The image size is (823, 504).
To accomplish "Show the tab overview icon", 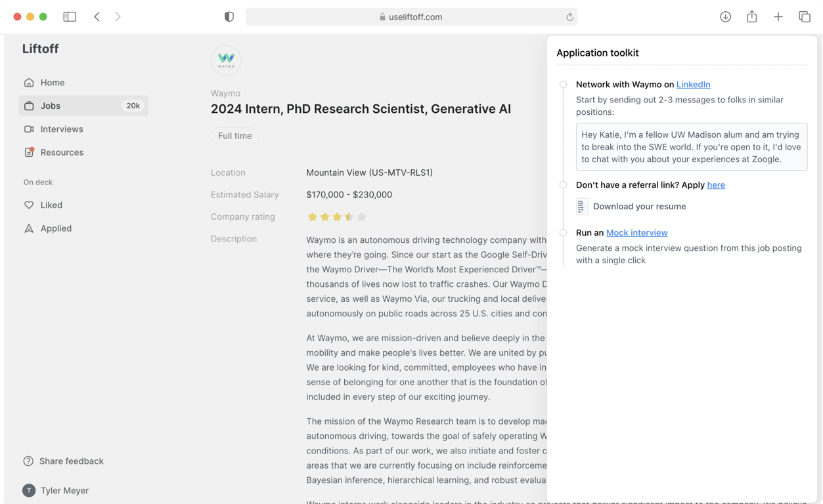I will tap(804, 17).
